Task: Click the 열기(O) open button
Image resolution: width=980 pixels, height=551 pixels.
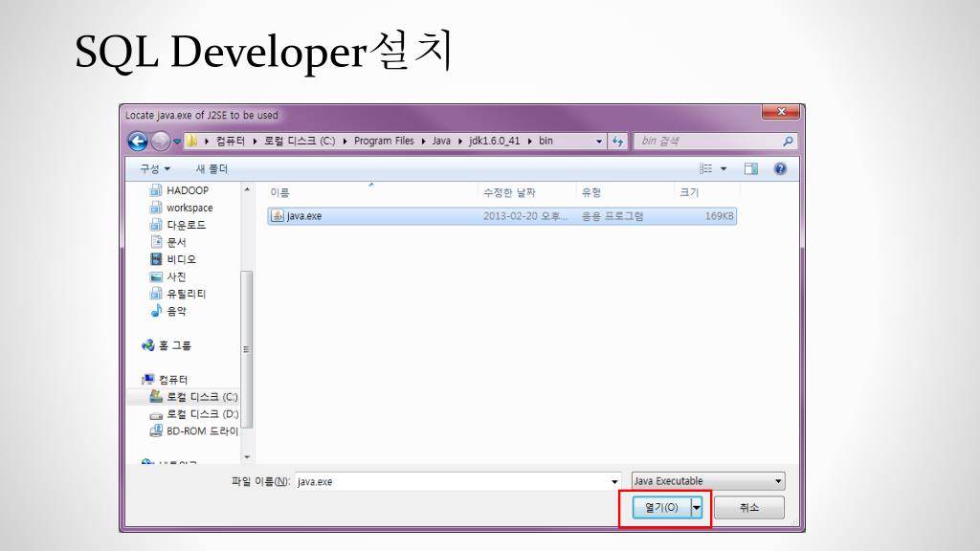Action: [x=661, y=507]
